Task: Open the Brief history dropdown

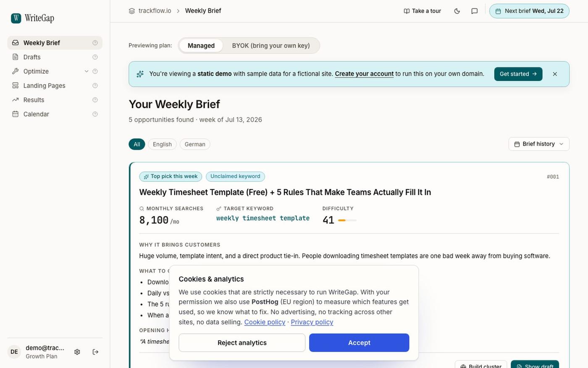Action: (539, 144)
